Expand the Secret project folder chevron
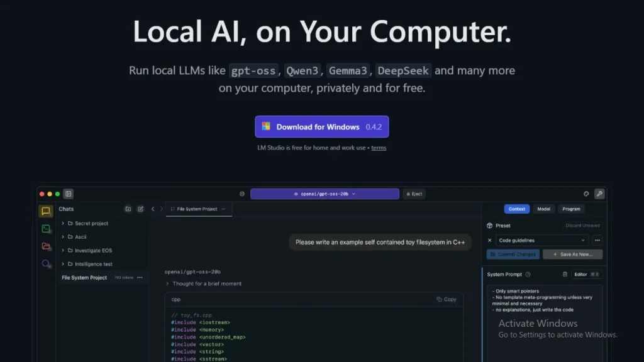 click(x=63, y=223)
